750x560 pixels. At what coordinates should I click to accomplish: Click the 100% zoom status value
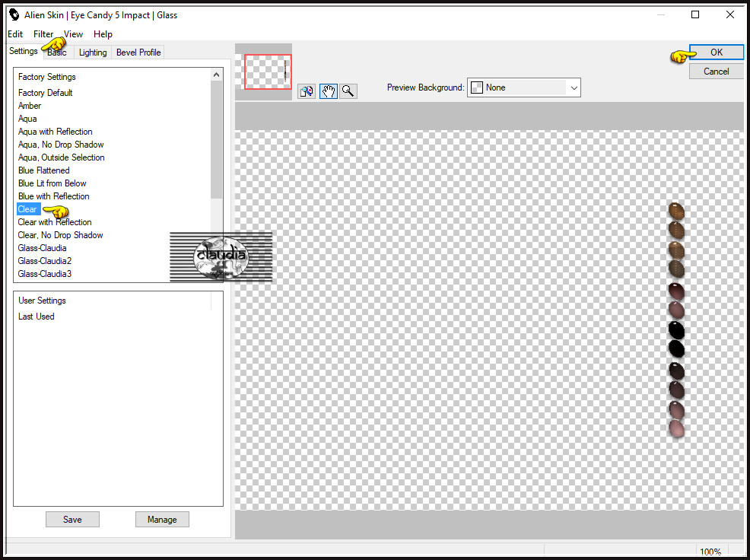click(710, 552)
